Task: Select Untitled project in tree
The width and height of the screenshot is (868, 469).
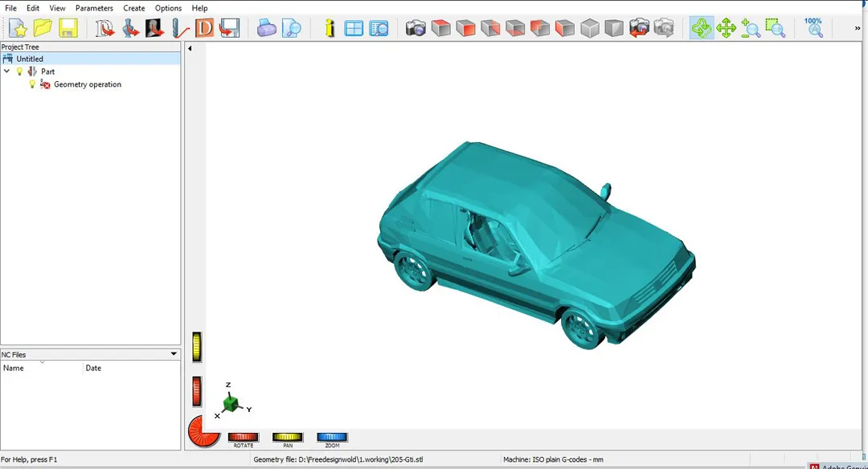Action: click(30, 59)
